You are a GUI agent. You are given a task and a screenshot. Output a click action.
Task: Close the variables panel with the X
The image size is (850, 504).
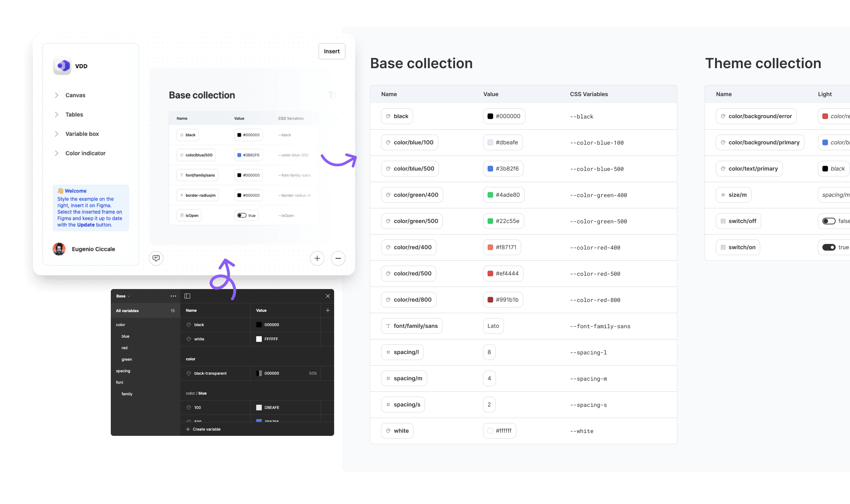click(x=327, y=296)
